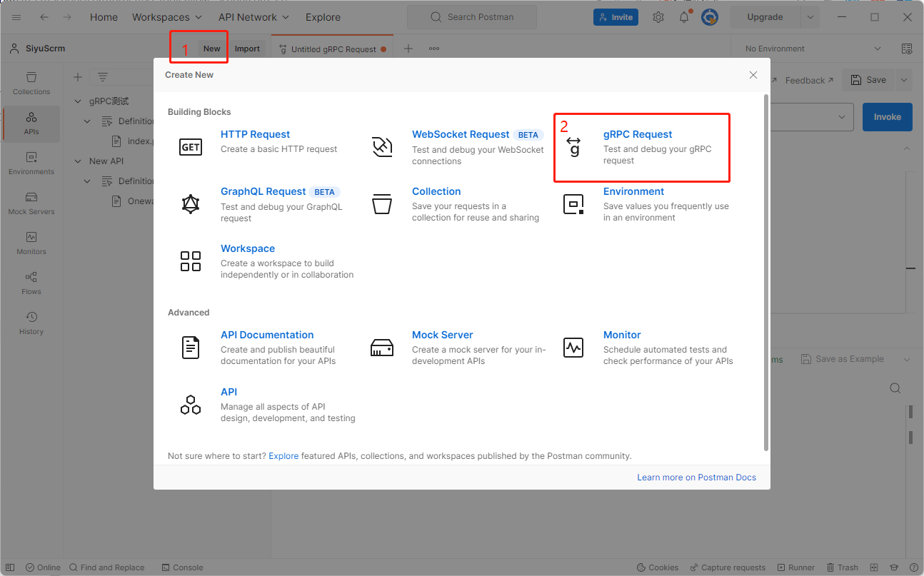Open Monitors in the sidebar

coord(31,243)
